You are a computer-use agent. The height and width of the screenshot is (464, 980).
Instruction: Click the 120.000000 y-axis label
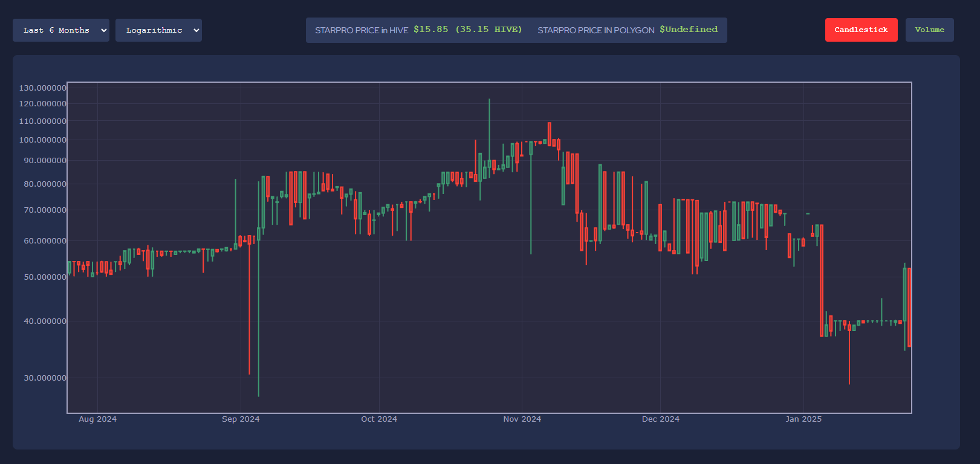[x=43, y=104]
